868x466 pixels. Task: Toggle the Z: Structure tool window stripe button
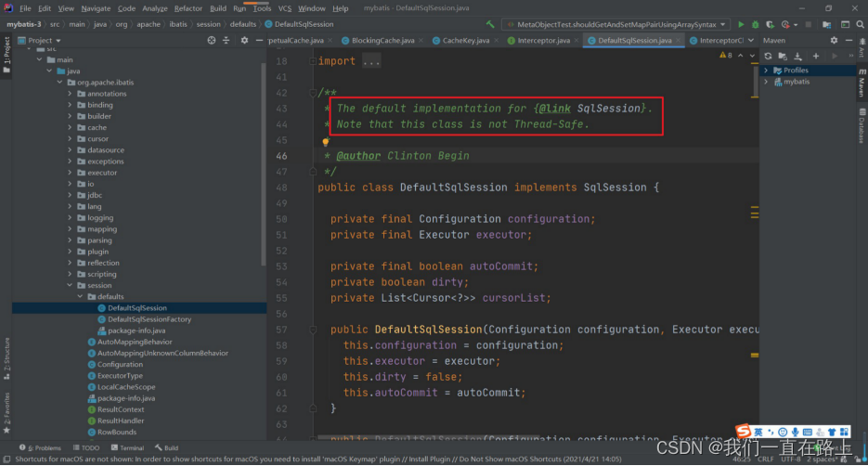[6, 359]
